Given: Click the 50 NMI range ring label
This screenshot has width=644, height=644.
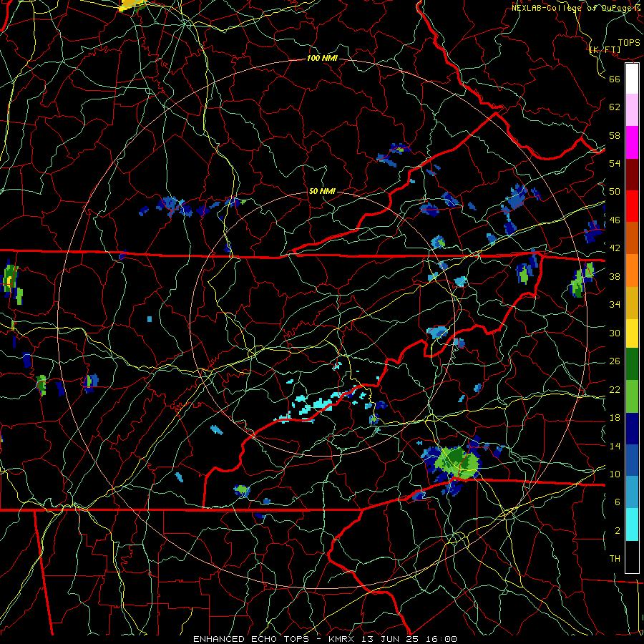Looking at the screenshot, I should pos(322,191).
